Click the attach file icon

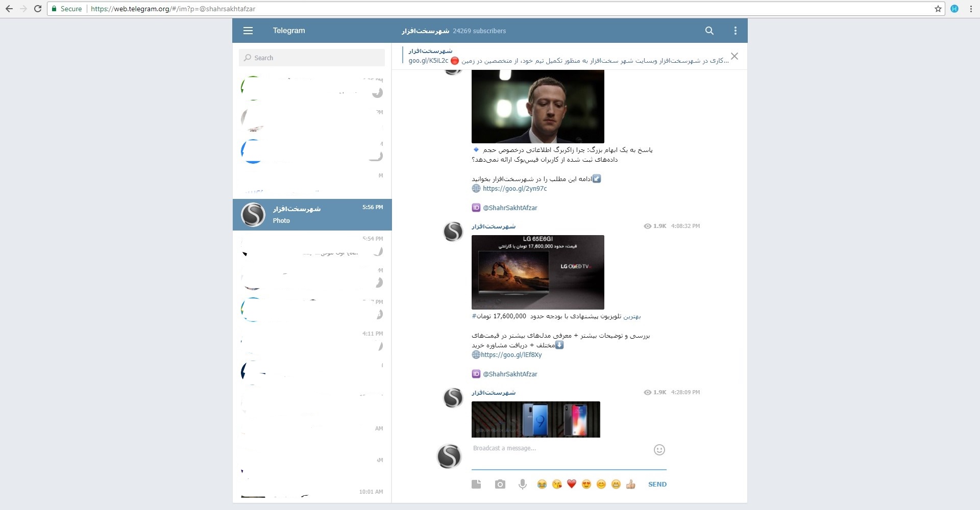click(476, 484)
